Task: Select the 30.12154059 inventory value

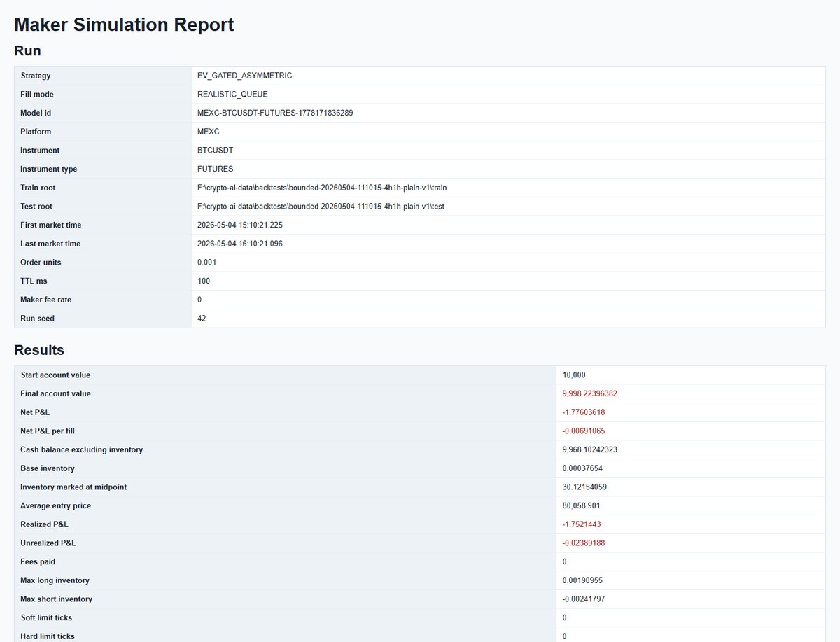Action: pyautogui.click(x=584, y=487)
